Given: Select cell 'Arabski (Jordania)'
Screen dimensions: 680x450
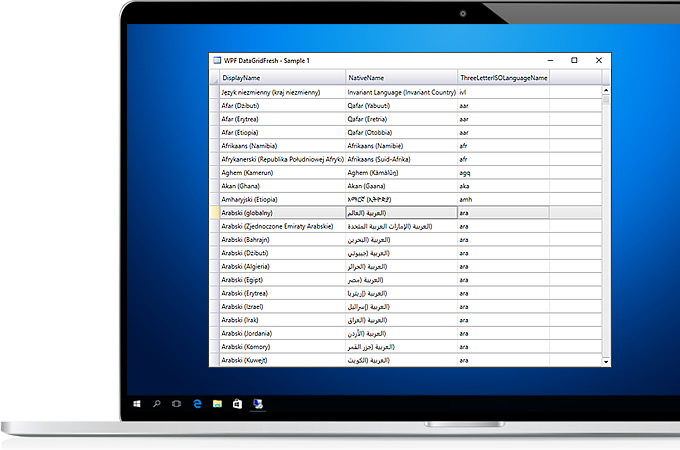Looking at the screenshot, I should [282, 333].
